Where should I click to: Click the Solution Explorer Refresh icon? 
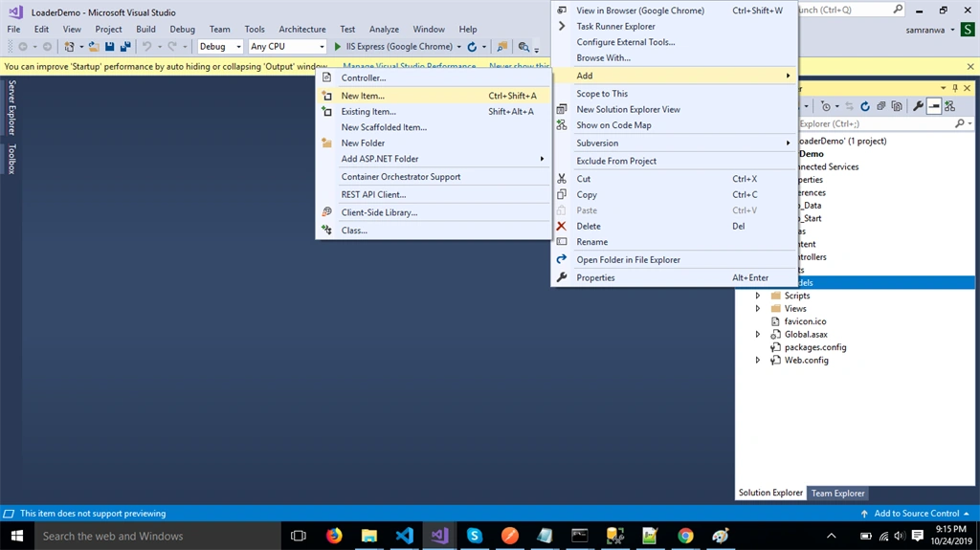865,107
